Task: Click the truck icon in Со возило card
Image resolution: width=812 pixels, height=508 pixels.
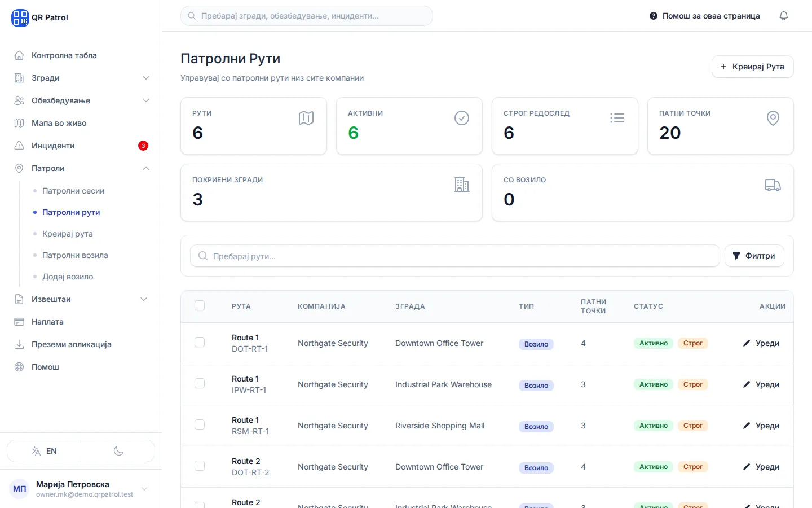Action: coord(773,185)
